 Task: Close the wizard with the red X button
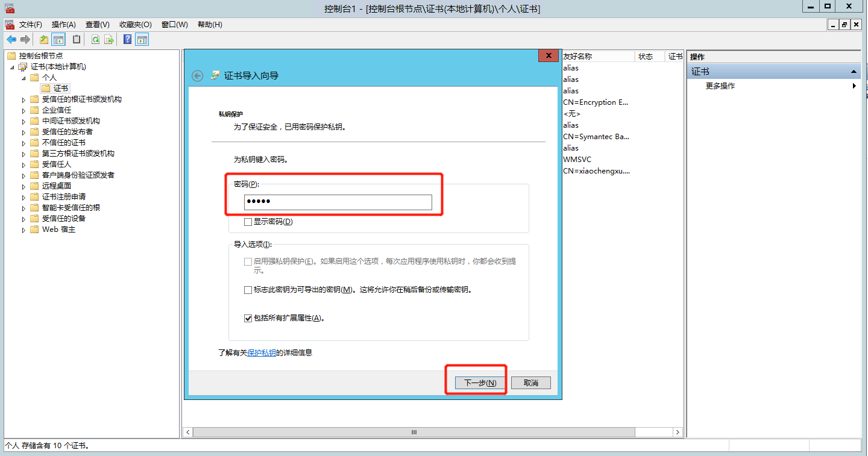click(548, 55)
